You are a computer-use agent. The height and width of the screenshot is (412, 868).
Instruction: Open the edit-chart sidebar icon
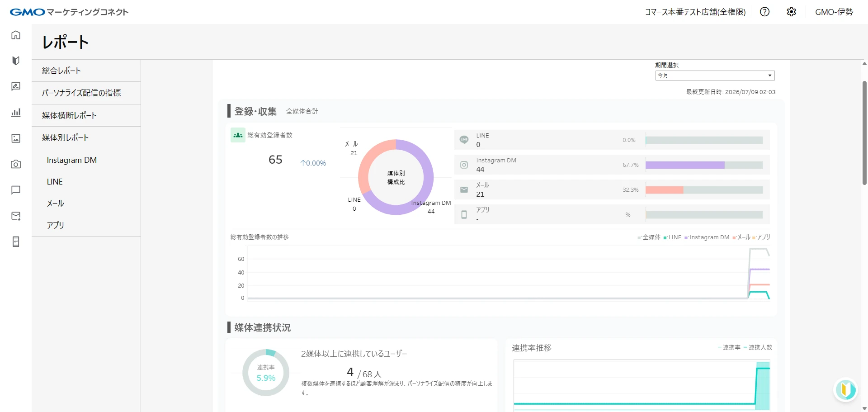(x=16, y=86)
